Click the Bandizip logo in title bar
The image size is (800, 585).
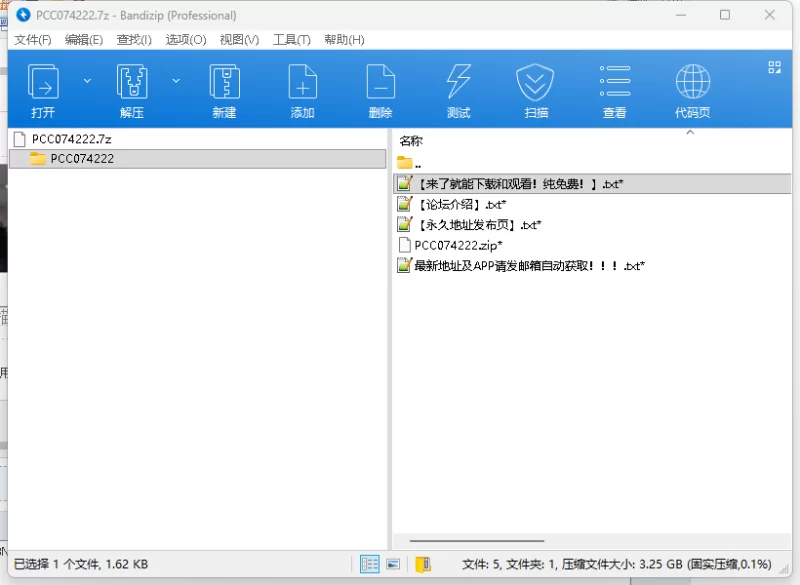pos(23,15)
